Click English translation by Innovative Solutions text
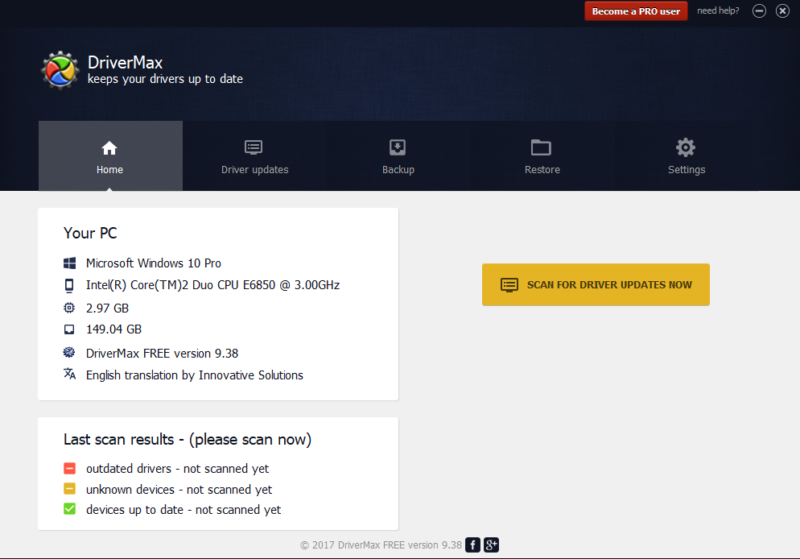The image size is (800, 559). [194, 375]
